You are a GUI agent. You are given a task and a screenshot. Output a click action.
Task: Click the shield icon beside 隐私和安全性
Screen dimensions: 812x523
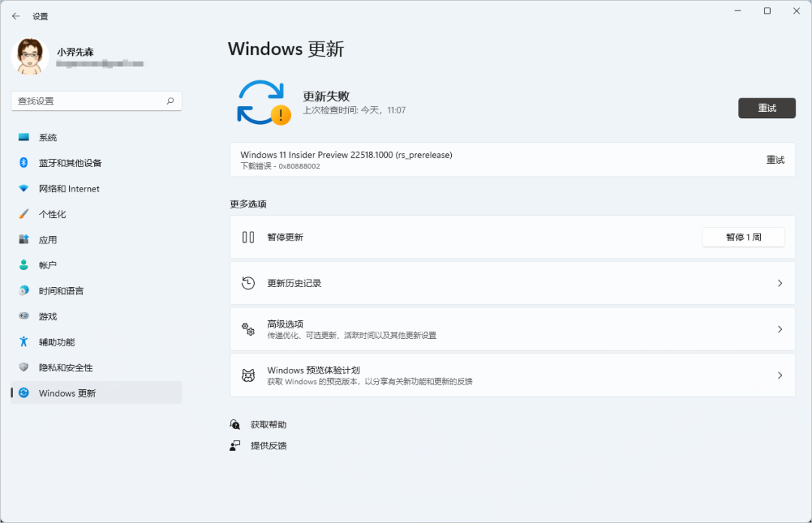coord(24,367)
